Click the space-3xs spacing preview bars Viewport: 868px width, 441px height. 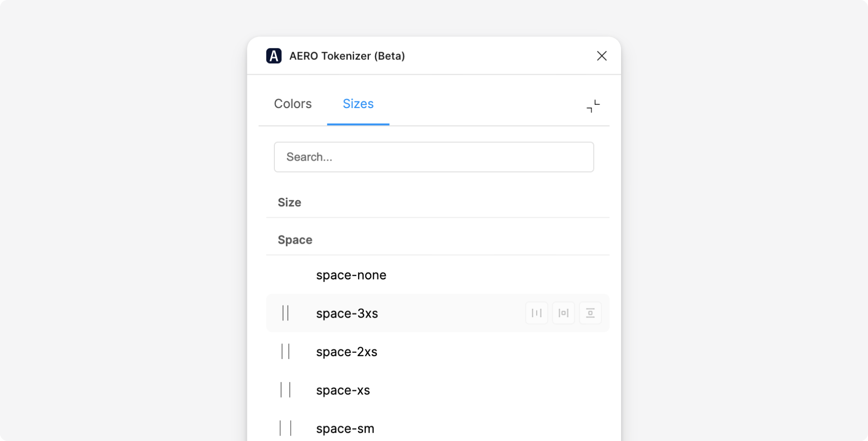pos(285,313)
